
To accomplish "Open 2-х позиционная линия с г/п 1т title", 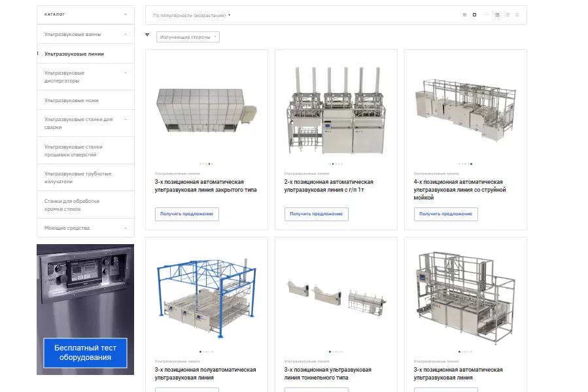I will 328,186.
